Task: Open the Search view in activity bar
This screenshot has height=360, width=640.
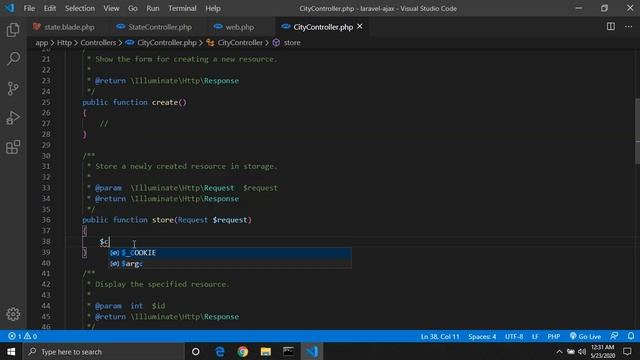Action: 13,59
